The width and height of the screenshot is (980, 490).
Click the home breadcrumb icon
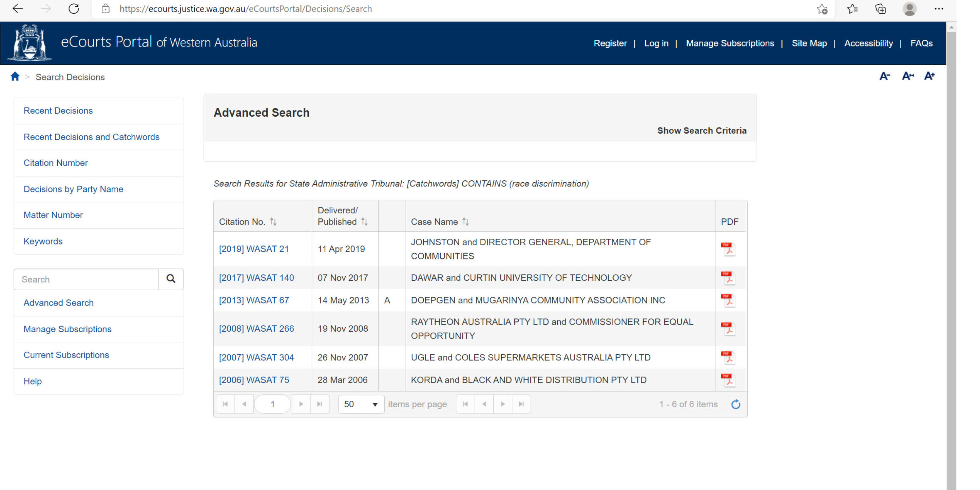pos(15,77)
